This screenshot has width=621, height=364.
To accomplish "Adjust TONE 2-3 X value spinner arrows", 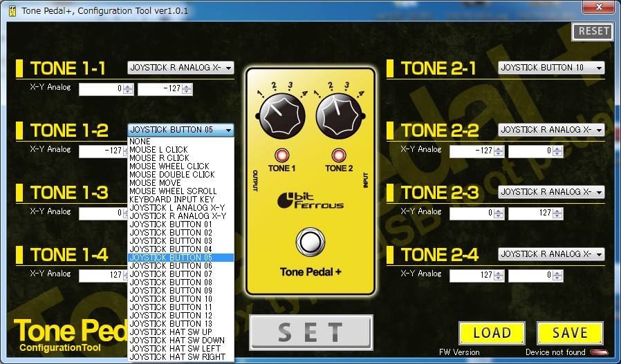I will click(x=499, y=213).
